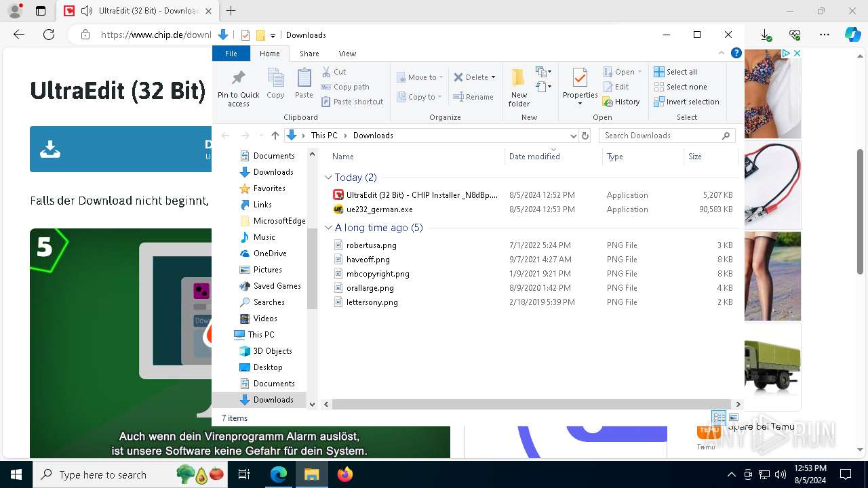The image size is (868, 488).
Task: Select haveoff.png file
Action: click(x=368, y=260)
